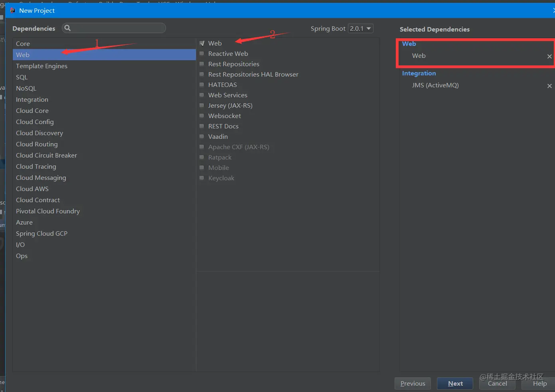Click the IntelliJ icon in title bar

click(12, 10)
